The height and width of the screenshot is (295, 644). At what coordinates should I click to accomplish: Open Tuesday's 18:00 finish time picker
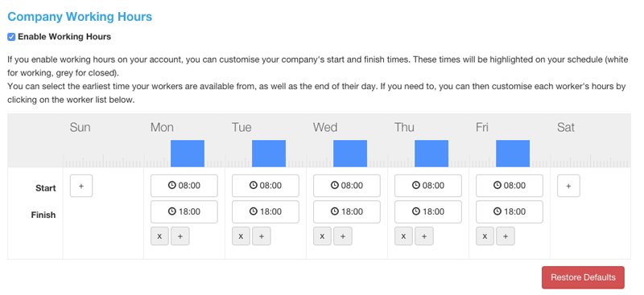pos(266,211)
